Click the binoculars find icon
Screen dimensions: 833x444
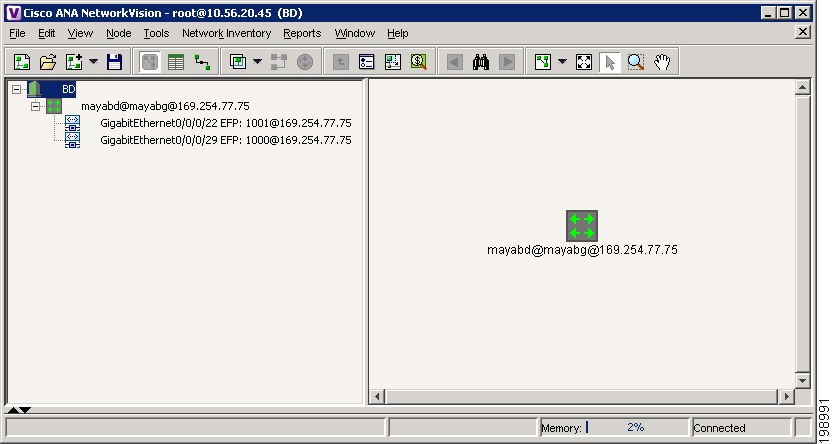pyautogui.click(x=481, y=62)
